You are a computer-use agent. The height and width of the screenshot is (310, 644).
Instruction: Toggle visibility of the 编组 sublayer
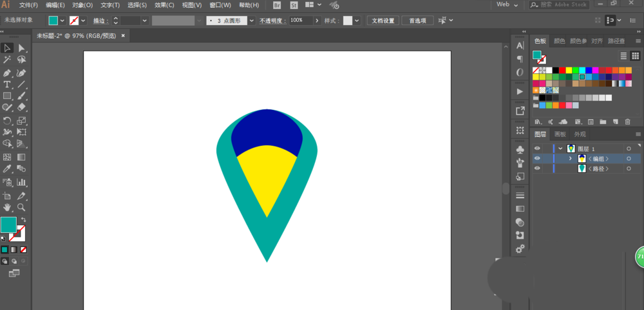click(x=538, y=158)
